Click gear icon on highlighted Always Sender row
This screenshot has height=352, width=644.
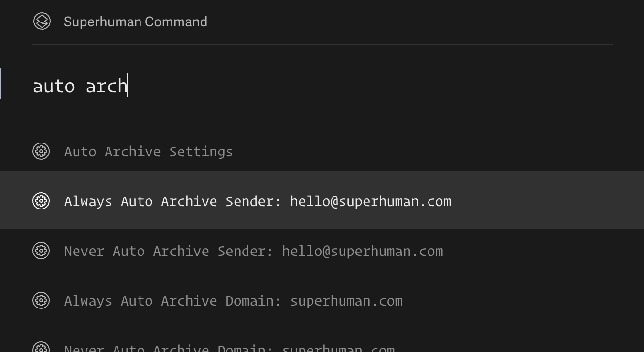(41, 201)
